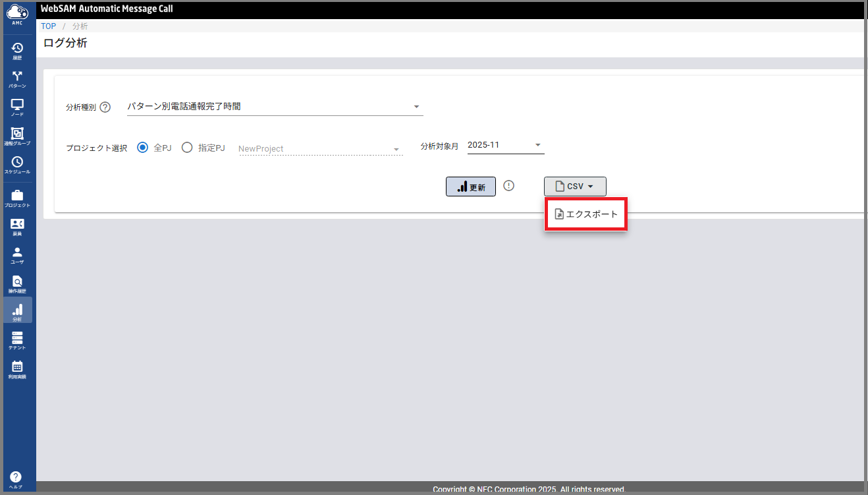Click the 更新 button

(x=470, y=187)
